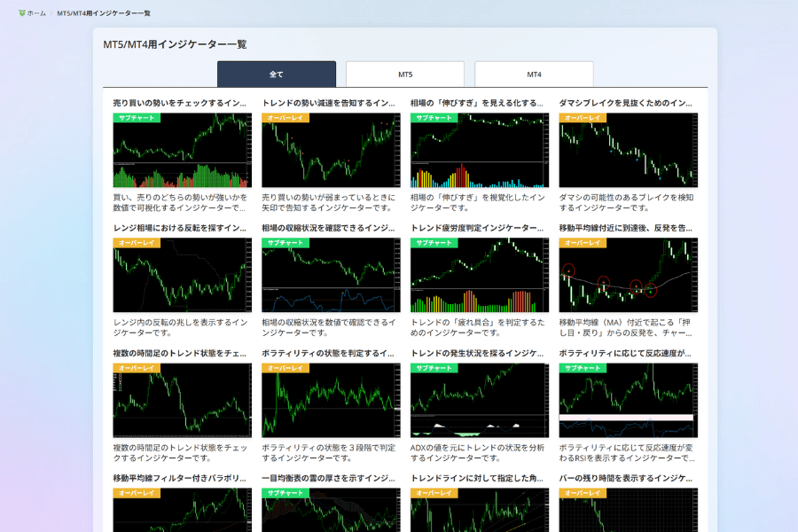The height and width of the screenshot is (532, 798).
Task: Open 売り買いの勢いをチェックする title link
Action: click(x=180, y=103)
